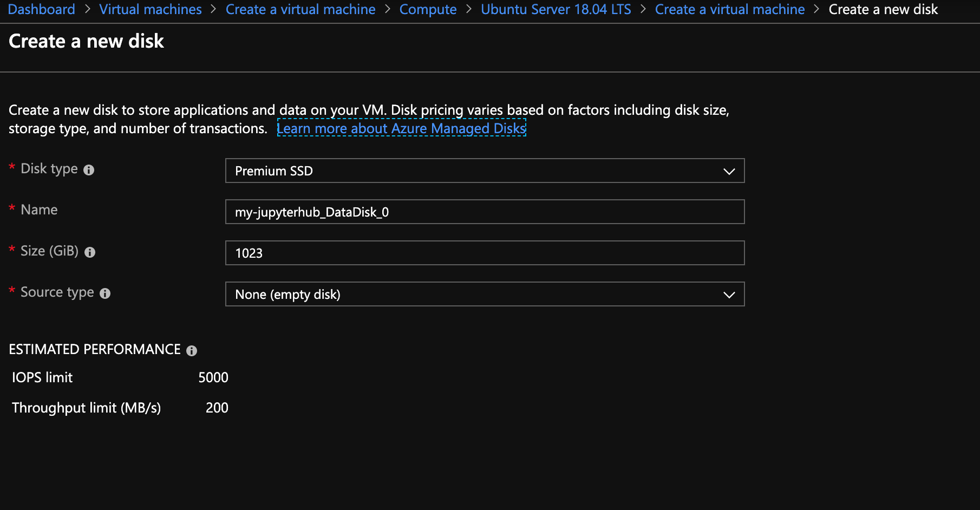
Task: Click the current Create a new disk breadcrumb
Action: coord(883,9)
